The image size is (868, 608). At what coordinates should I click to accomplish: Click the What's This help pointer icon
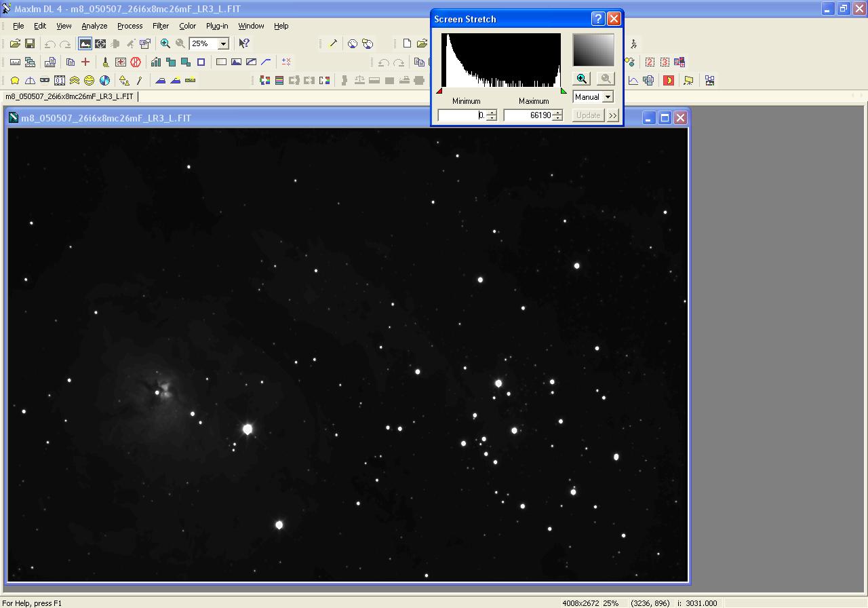[x=244, y=43]
